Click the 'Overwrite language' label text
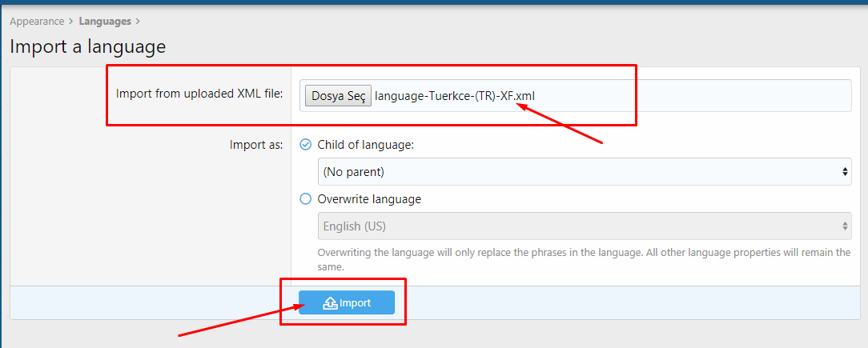Image resolution: width=868 pixels, height=348 pixels. tap(369, 199)
